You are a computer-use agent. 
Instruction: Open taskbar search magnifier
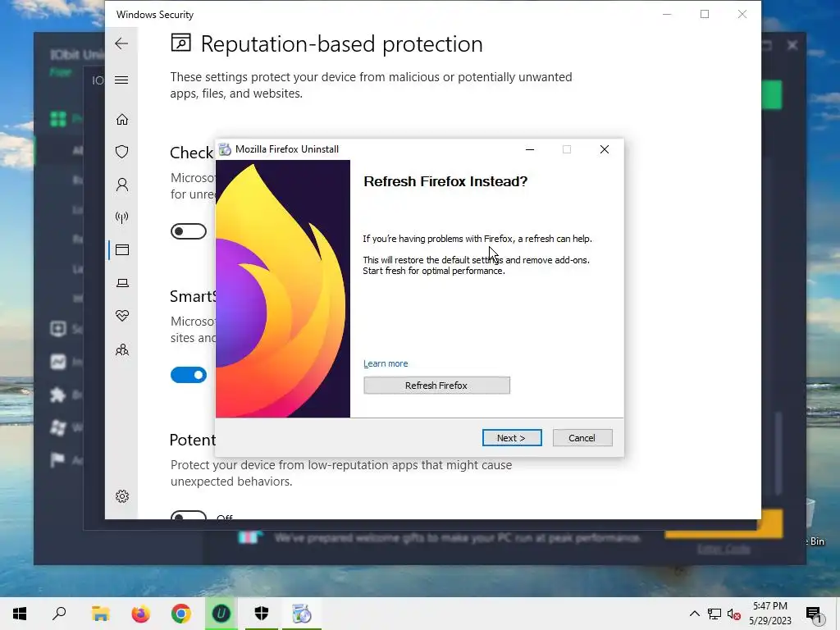[59, 614]
